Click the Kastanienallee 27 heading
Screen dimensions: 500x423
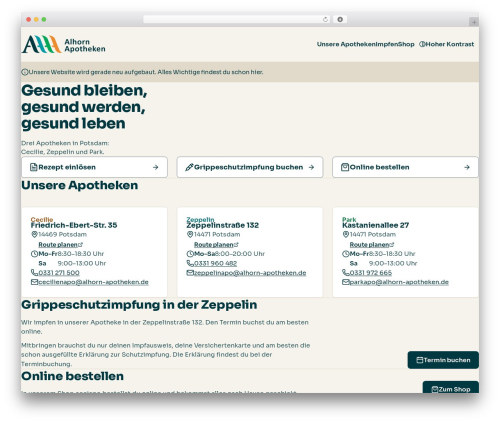tap(376, 225)
